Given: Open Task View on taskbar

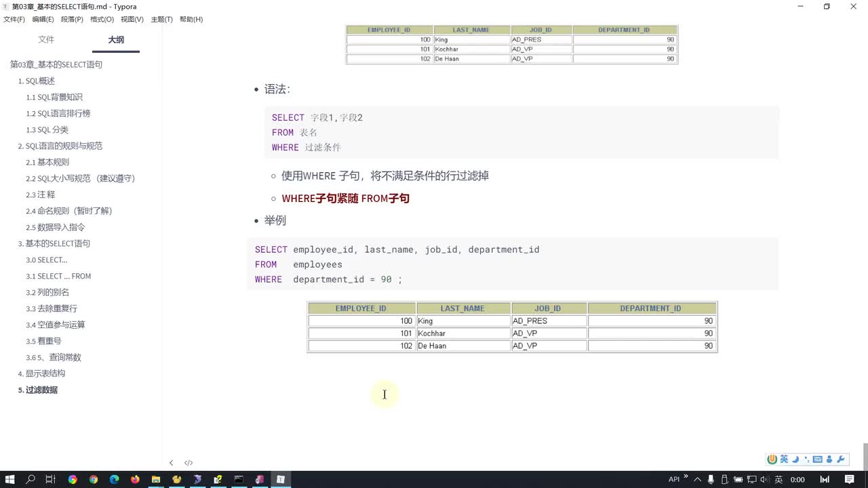Looking at the screenshot, I should coord(51,479).
